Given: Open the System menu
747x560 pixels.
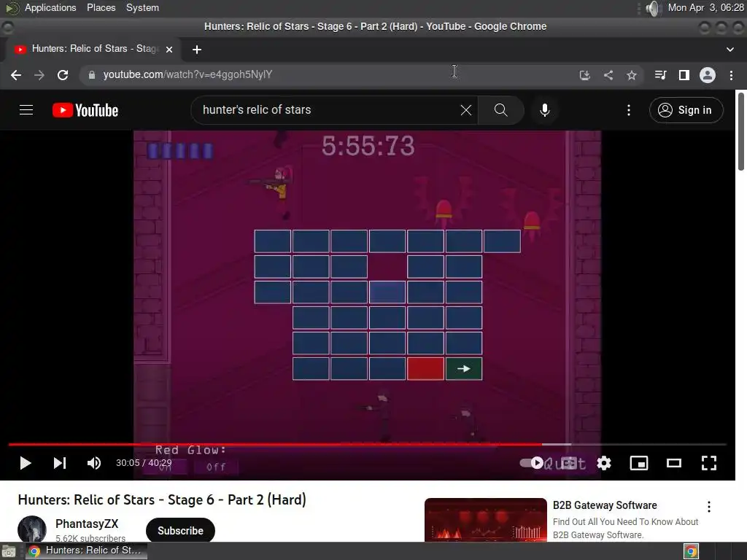Looking at the screenshot, I should (x=142, y=7).
